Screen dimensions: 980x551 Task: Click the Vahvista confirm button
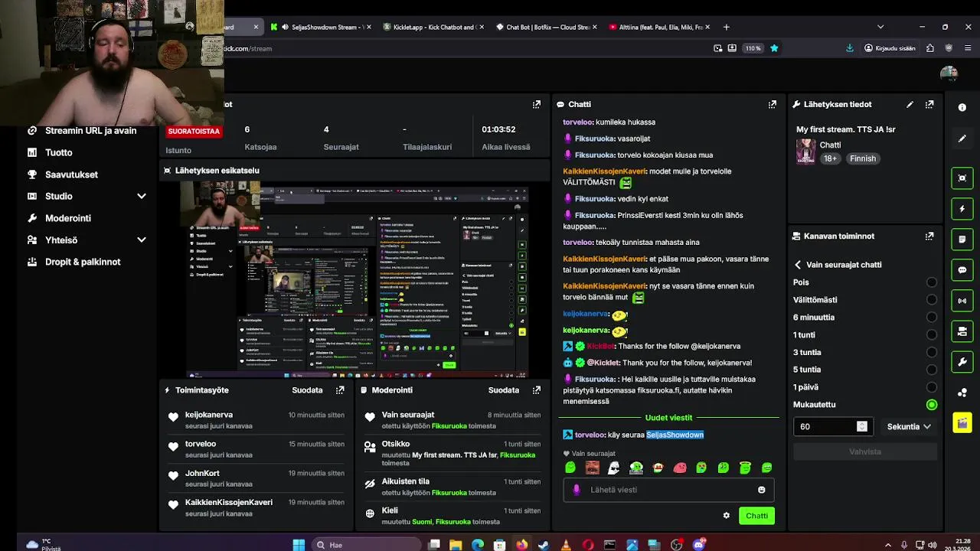(865, 452)
